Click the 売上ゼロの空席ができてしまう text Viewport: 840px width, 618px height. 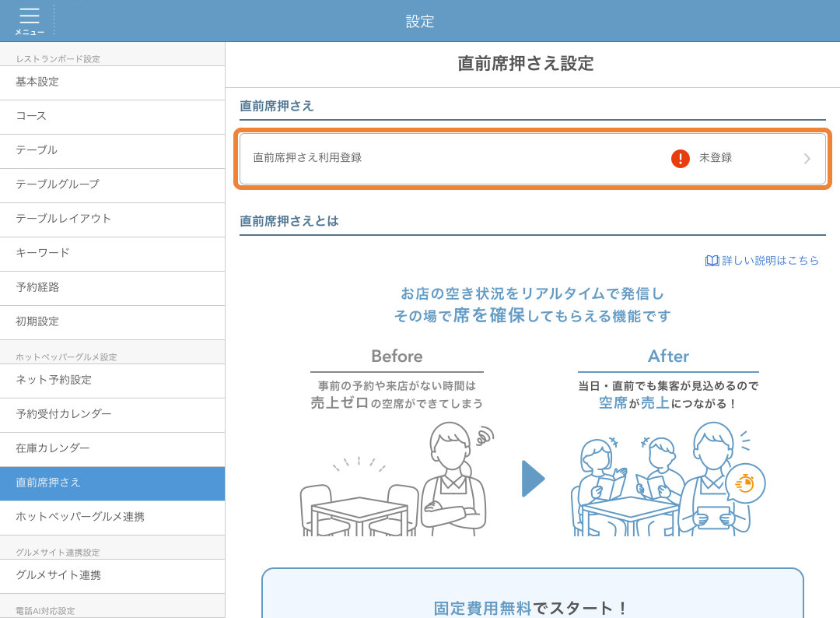tap(397, 403)
